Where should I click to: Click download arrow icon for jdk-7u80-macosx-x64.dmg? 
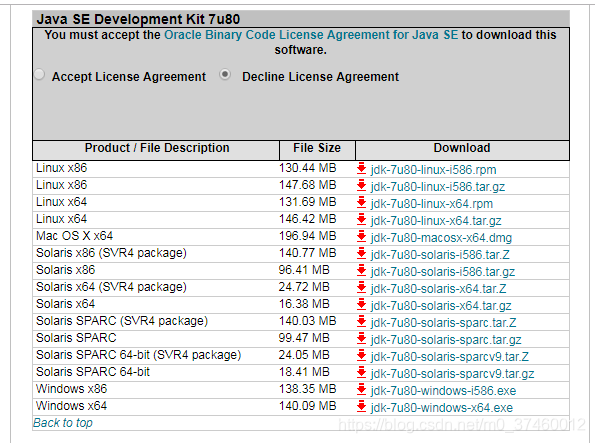click(361, 236)
